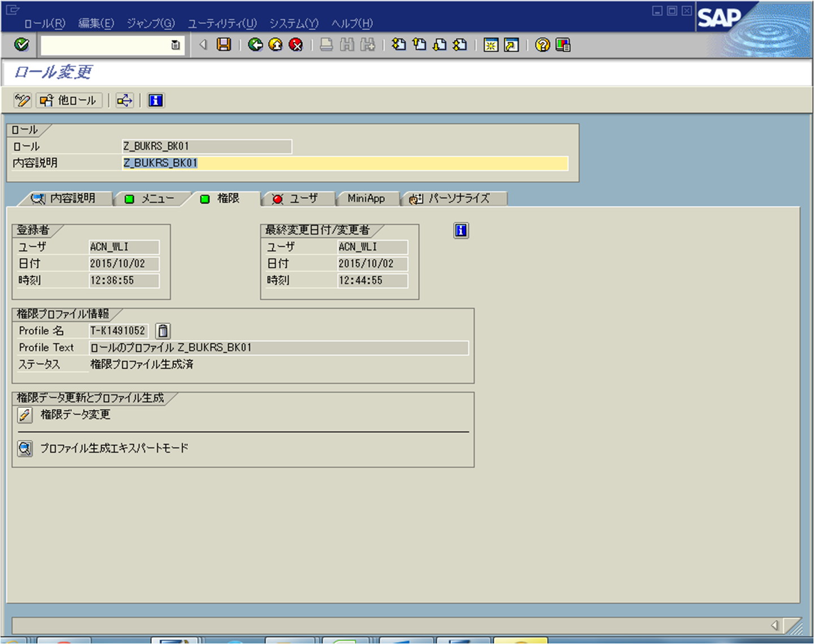Open SAP help via the question mark icon
Image resolution: width=814 pixels, height=644 pixels.
pyautogui.click(x=541, y=45)
